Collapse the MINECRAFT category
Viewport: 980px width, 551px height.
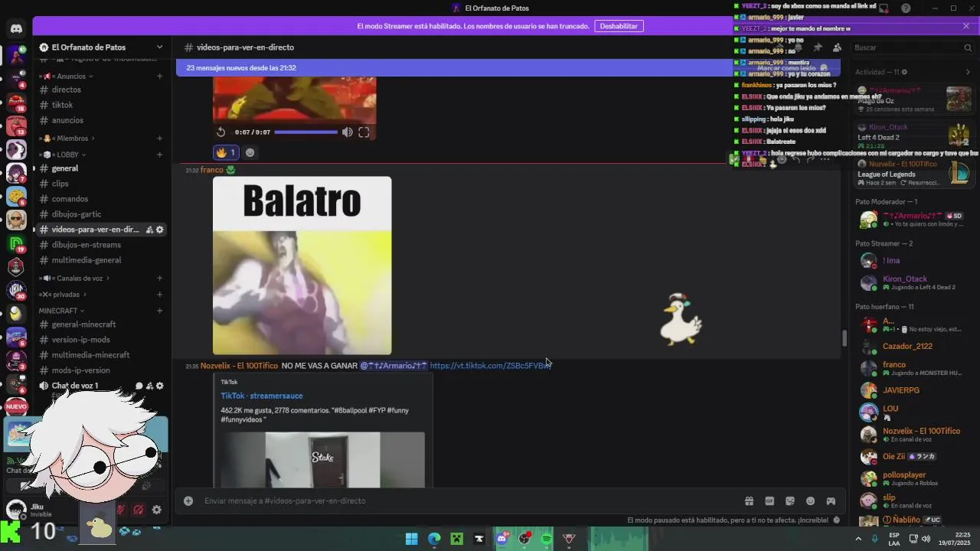[62, 311]
